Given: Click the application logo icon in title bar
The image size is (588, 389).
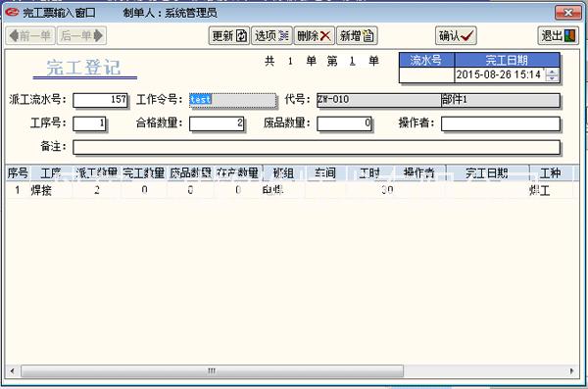Looking at the screenshot, I should click(x=12, y=13).
